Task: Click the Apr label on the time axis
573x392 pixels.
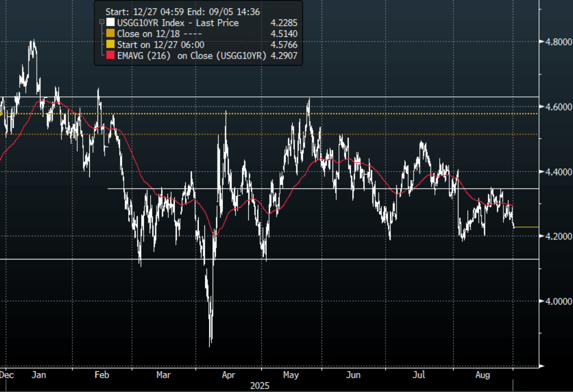Action: 228,376
